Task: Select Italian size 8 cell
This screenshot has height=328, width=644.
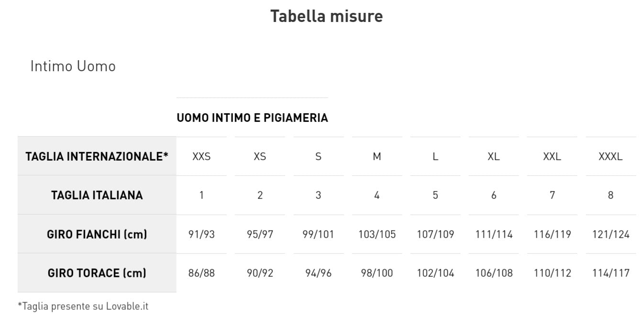Action: point(611,195)
